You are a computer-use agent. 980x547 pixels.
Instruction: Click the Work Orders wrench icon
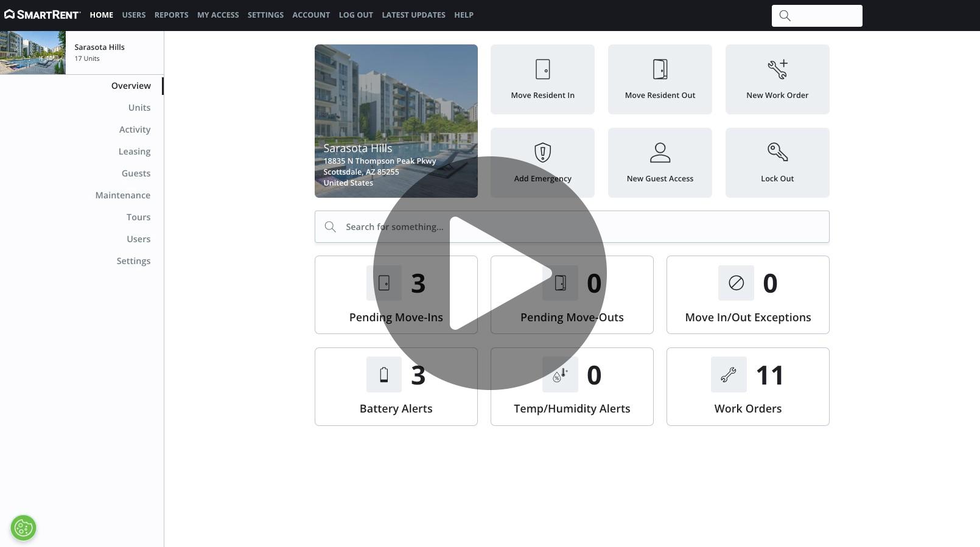(x=728, y=375)
